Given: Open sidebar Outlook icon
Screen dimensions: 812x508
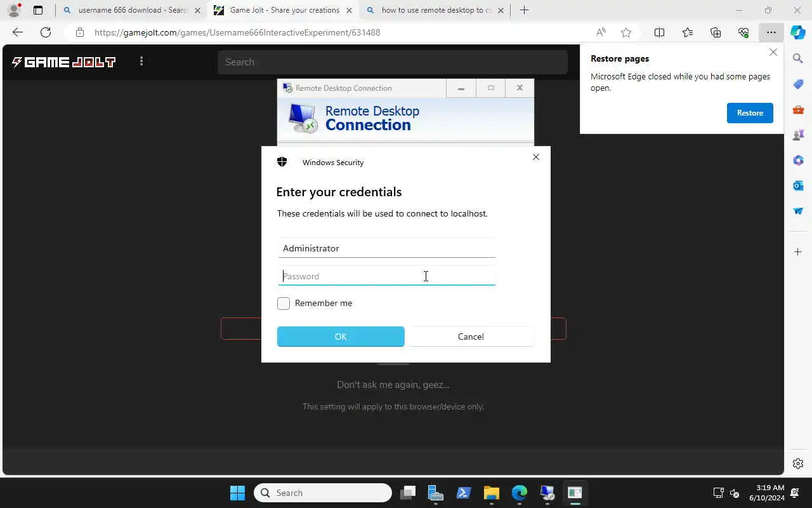Looking at the screenshot, I should click(798, 185).
